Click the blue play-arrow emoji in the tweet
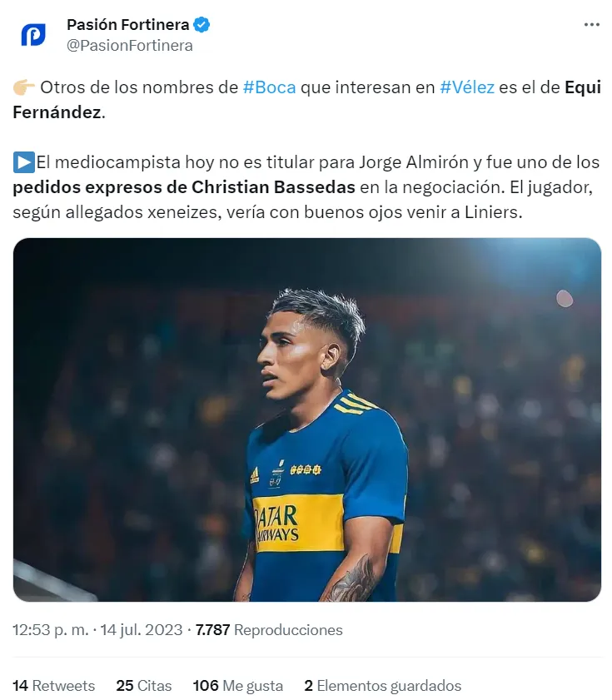Image resolution: width=612 pixels, height=700 pixels. pyautogui.click(x=23, y=162)
